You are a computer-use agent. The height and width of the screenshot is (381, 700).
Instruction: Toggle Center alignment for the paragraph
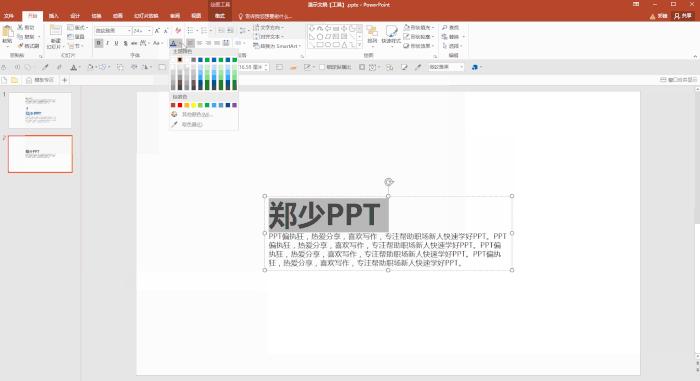point(200,43)
